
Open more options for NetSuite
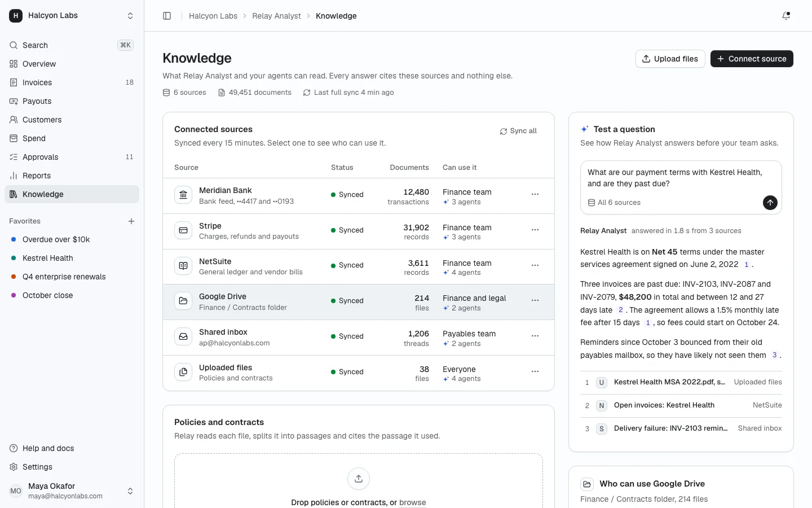pos(535,265)
